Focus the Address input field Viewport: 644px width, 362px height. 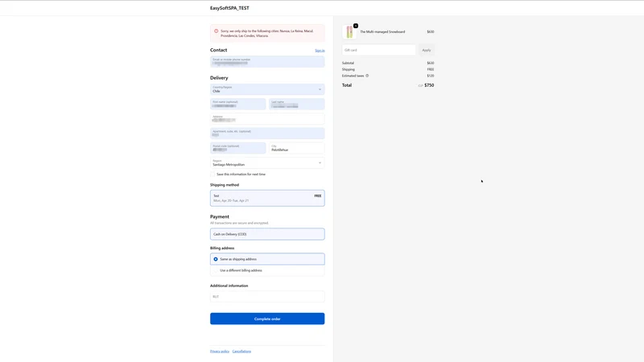(x=267, y=118)
